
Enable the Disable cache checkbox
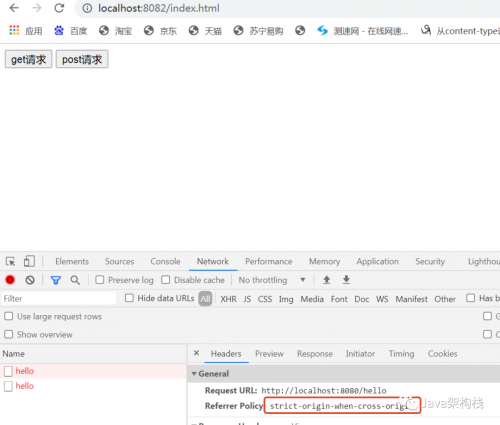point(166,280)
